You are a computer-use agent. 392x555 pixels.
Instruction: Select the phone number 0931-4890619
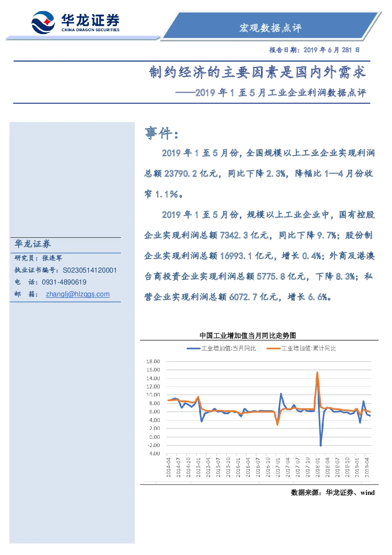[x=64, y=282]
